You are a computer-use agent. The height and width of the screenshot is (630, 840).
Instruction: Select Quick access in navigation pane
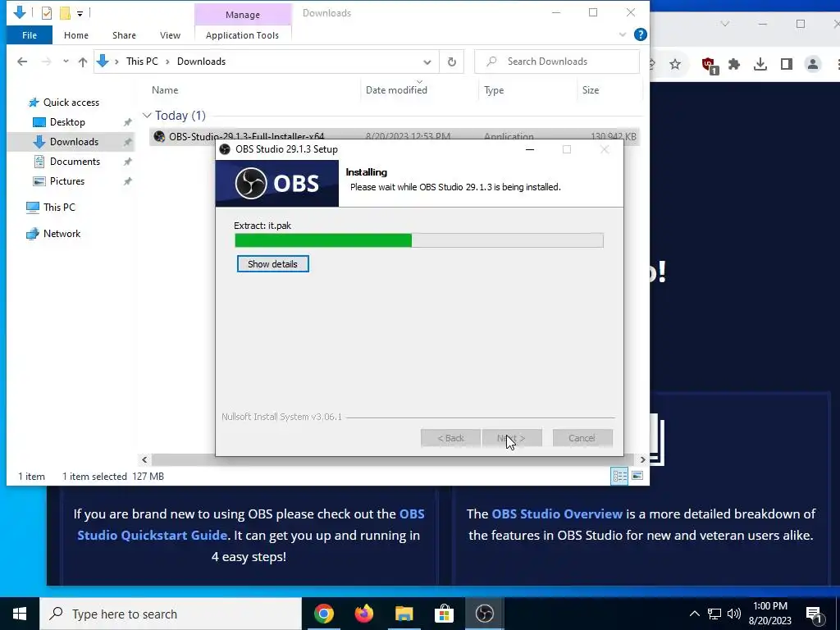click(71, 103)
